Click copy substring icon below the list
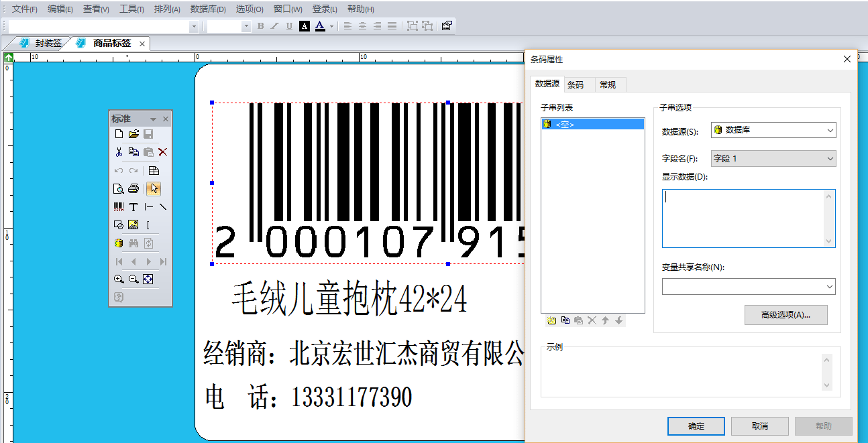Screen dimensions: 868x443 coord(565,320)
